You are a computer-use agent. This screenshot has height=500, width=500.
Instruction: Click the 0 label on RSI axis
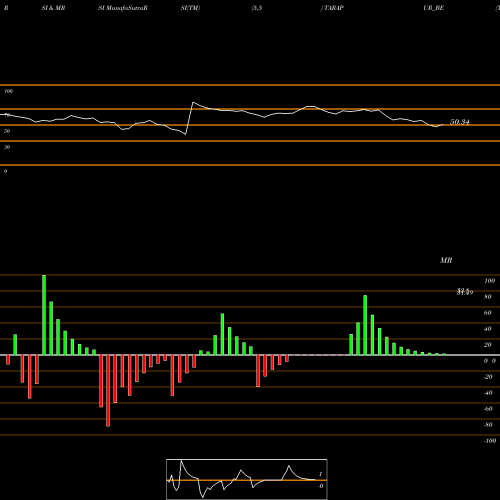(5, 171)
